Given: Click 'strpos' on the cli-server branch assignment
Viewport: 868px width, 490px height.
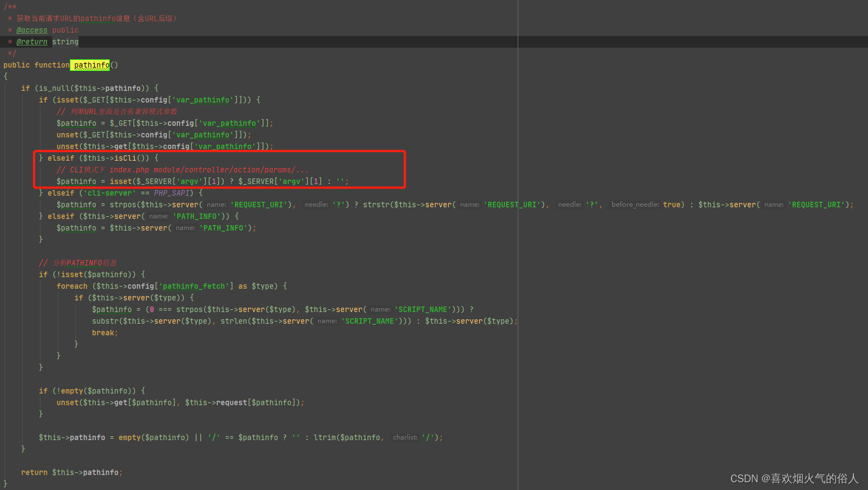Looking at the screenshot, I should pos(123,205).
